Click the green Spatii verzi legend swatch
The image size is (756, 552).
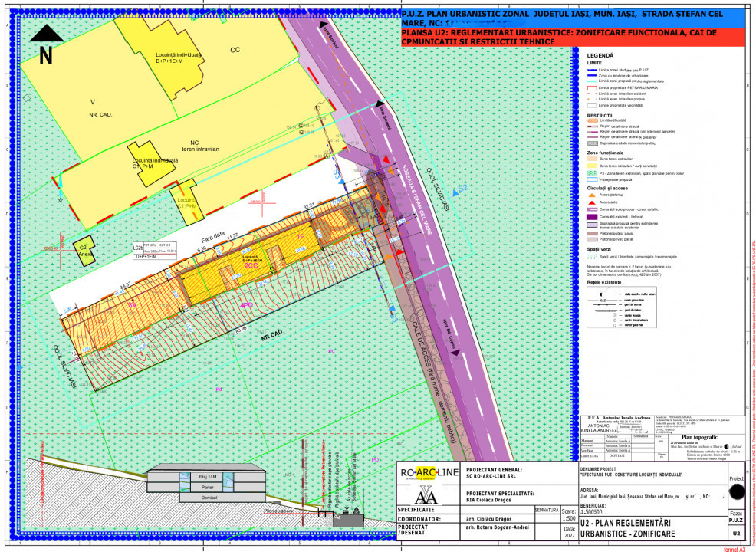click(x=593, y=257)
